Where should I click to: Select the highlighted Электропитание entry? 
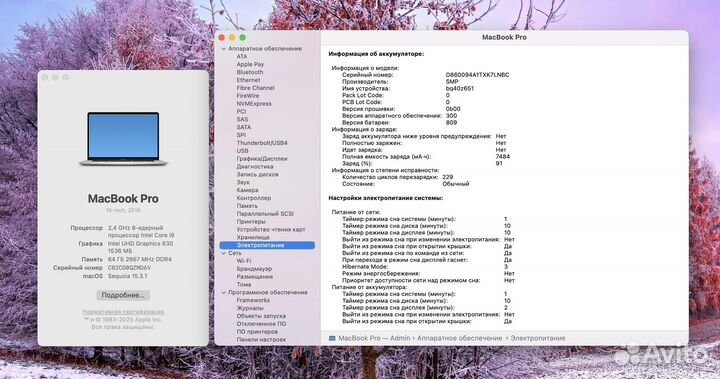point(267,245)
